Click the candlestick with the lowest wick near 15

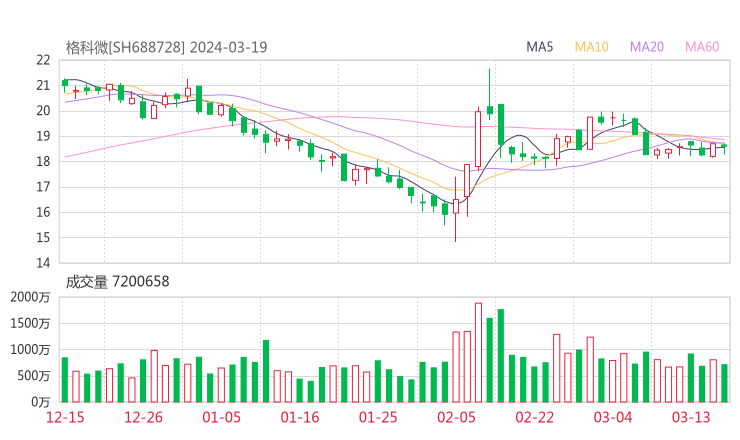[x=456, y=209]
